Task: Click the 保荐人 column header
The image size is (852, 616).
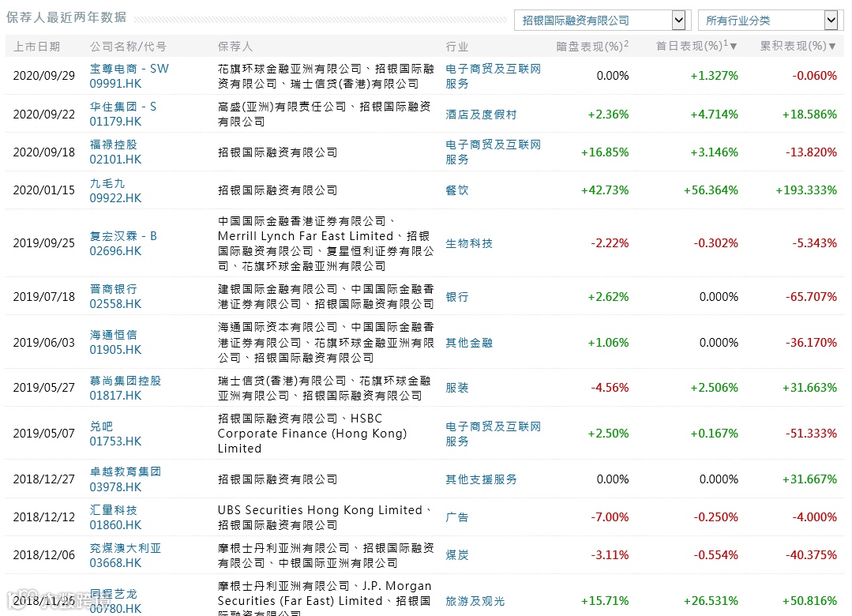Action: pos(235,47)
